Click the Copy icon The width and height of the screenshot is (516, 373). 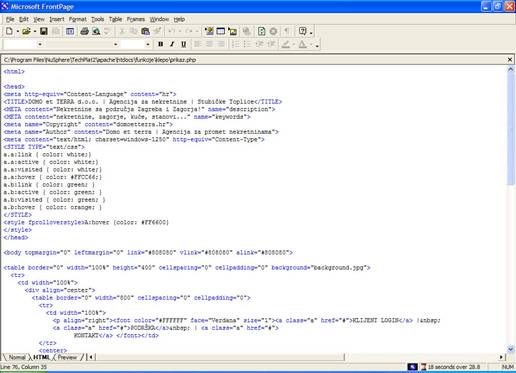tap(133, 31)
